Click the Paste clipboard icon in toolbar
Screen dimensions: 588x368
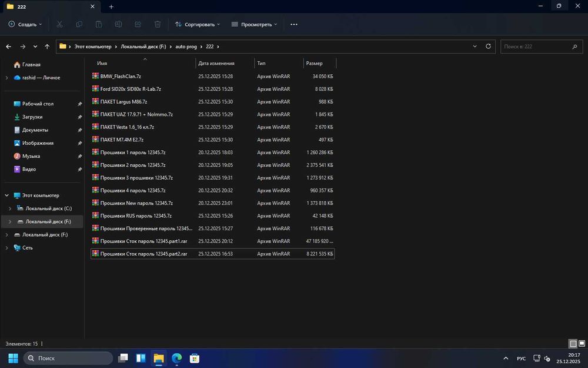coord(99,24)
